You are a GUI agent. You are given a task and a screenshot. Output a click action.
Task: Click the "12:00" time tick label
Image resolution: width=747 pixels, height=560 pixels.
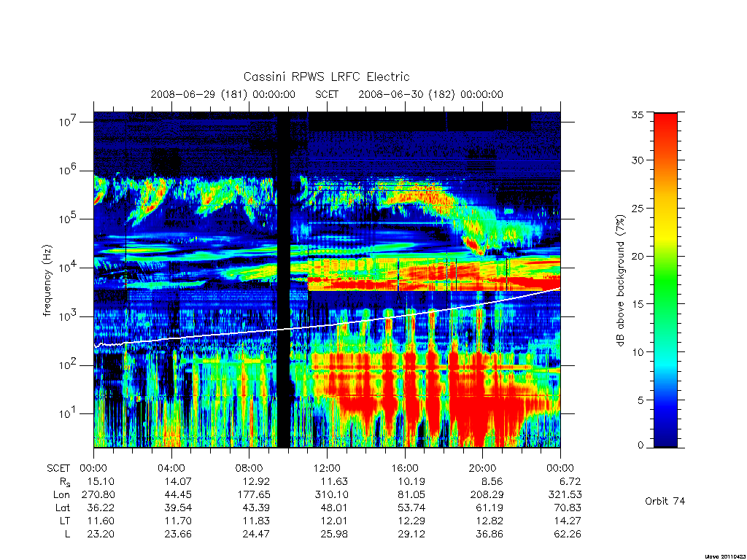tap(327, 469)
